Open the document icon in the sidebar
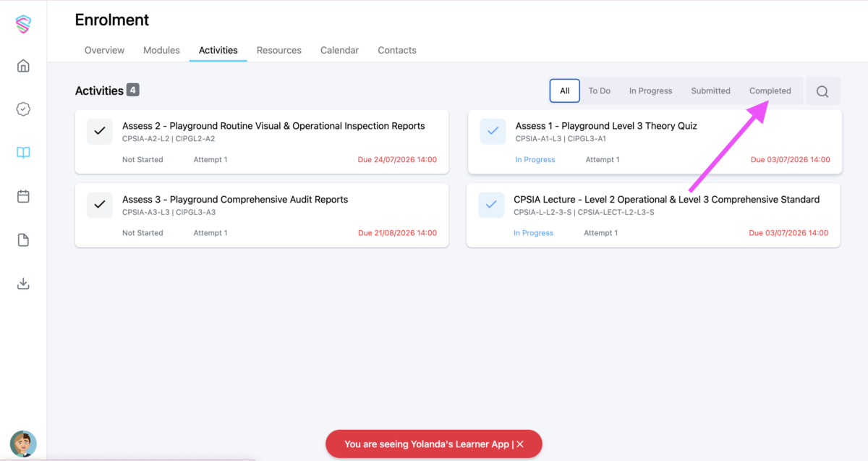The image size is (868, 461). [x=23, y=240]
